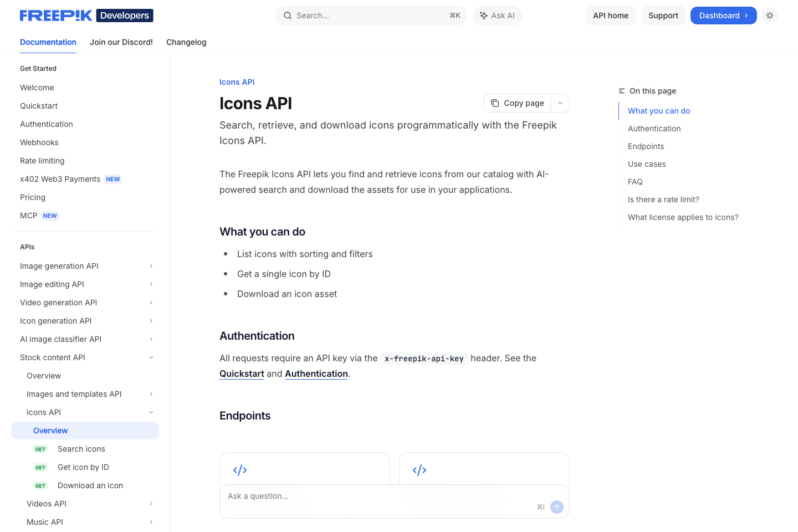Click the first code endpoint card icon

[x=239, y=469]
